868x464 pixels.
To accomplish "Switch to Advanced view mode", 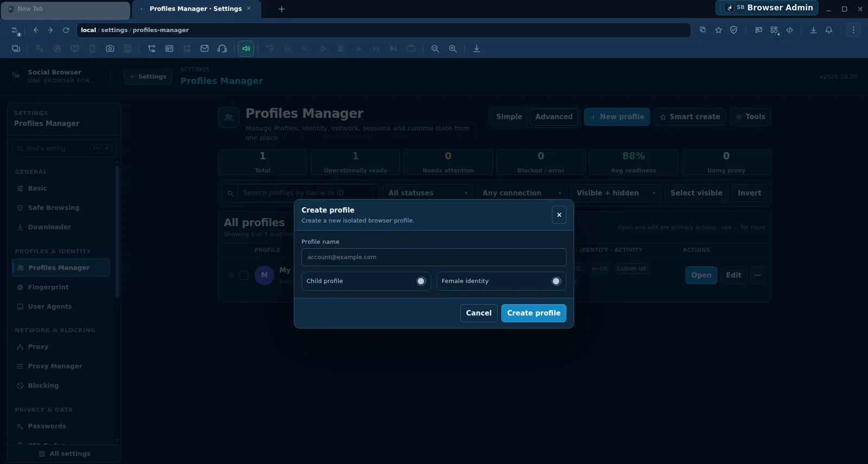I will 553,117.
